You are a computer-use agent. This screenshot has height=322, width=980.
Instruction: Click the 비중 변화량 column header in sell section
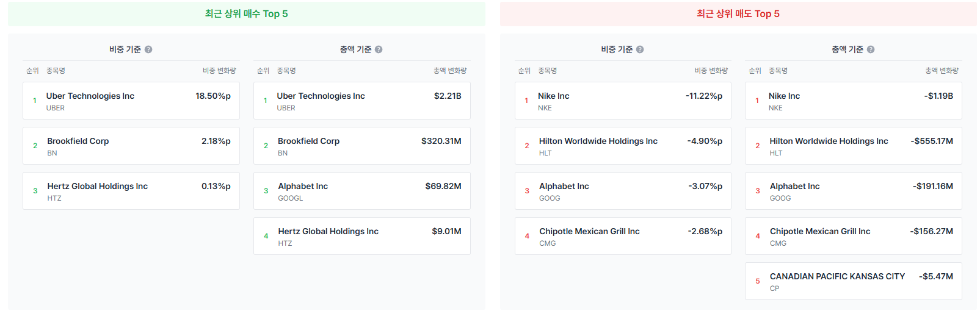[711, 71]
